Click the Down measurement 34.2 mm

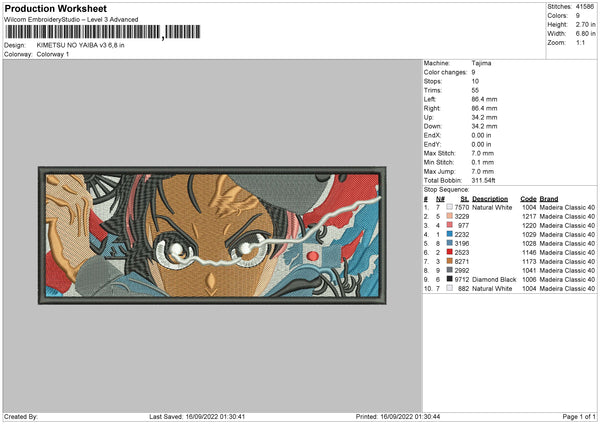click(484, 126)
